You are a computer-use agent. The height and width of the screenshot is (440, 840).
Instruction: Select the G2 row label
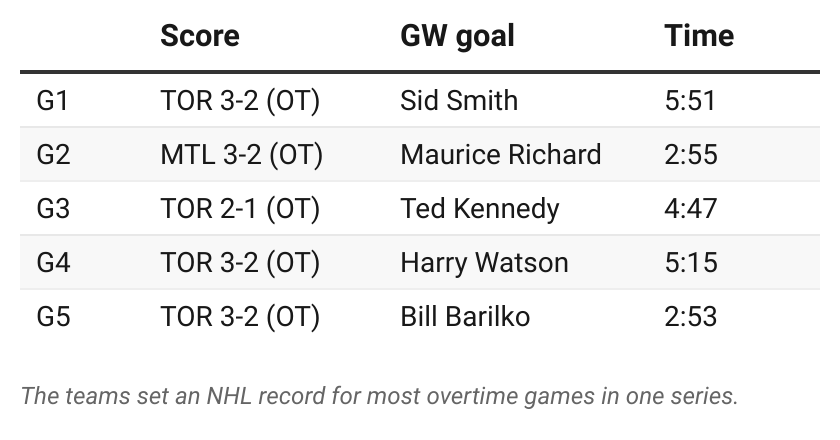pyautogui.click(x=53, y=155)
